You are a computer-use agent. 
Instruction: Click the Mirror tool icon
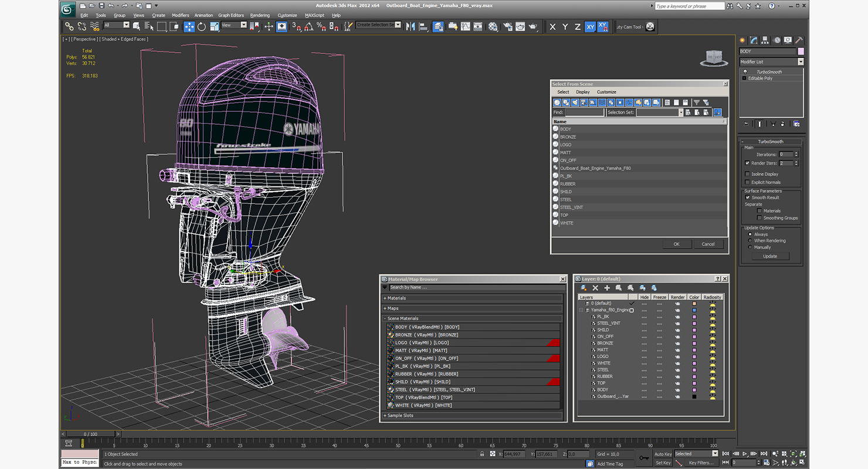point(411,26)
